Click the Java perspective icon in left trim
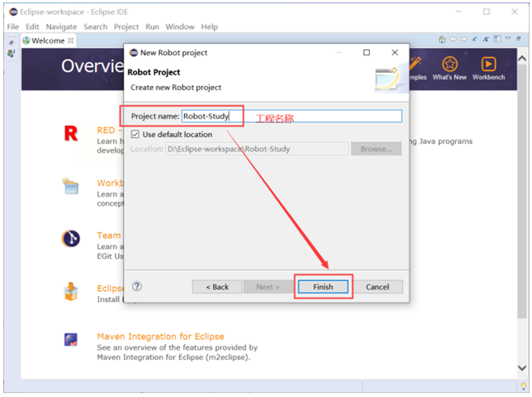The image size is (532, 397). pos(11,53)
